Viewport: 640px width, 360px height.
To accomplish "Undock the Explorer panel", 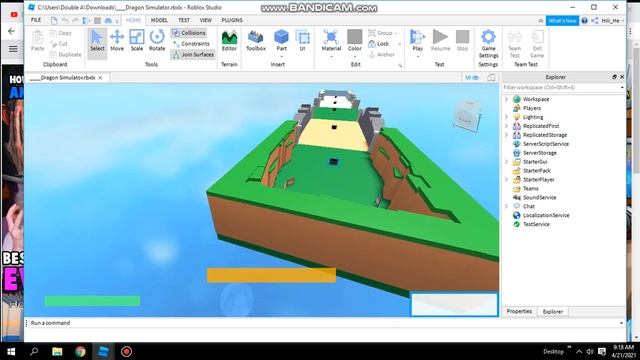I will (614, 77).
